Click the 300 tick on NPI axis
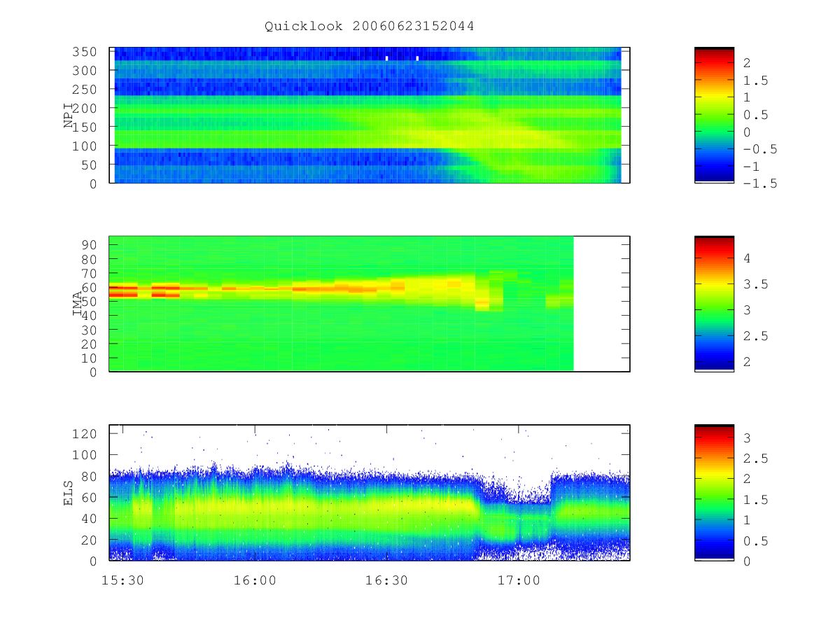Image resolution: width=840 pixels, height=630 pixels. point(86,71)
